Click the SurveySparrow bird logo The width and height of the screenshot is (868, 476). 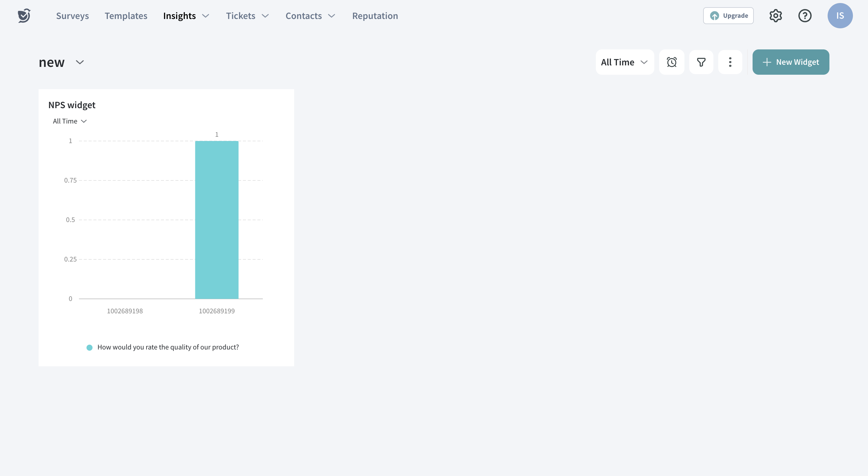pyautogui.click(x=24, y=15)
